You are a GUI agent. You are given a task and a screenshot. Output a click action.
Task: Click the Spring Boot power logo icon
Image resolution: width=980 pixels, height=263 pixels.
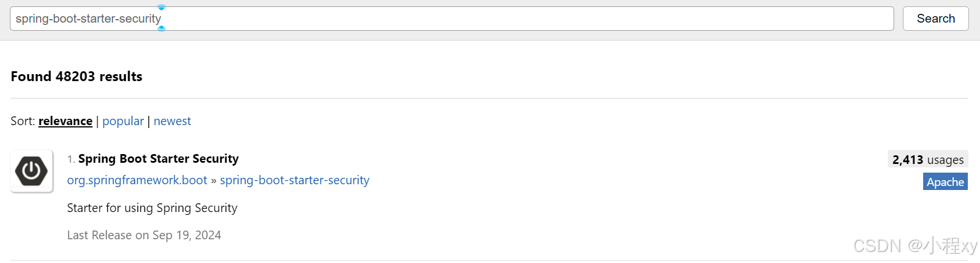click(31, 171)
